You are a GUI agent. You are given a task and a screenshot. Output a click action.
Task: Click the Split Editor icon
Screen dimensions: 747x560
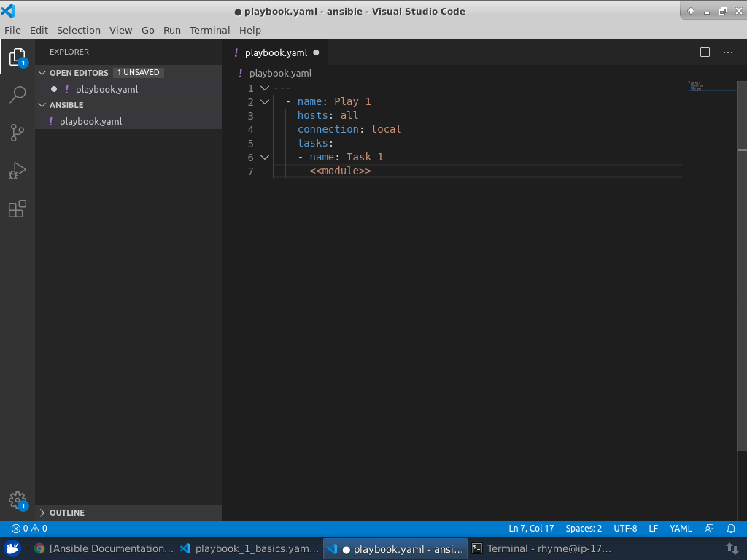click(x=705, y=52)
